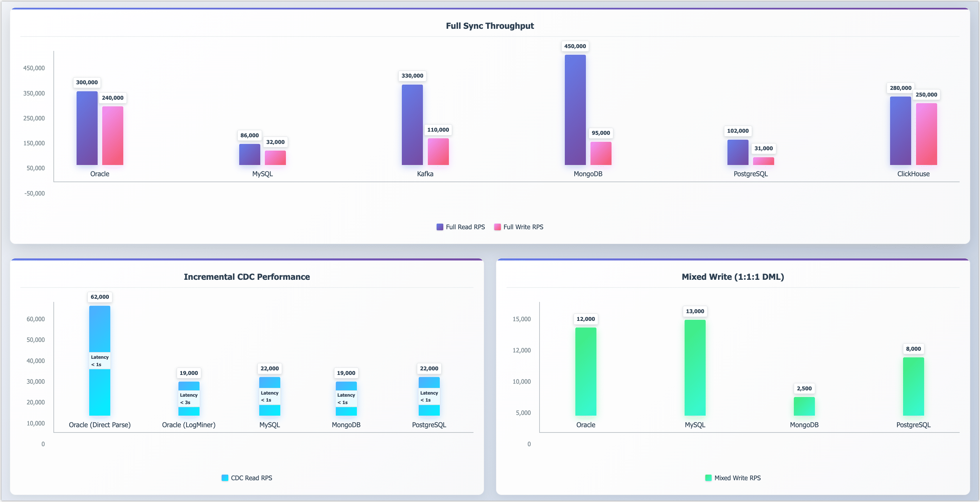Click the blue CDC Read RPS legend swatch

225,478
